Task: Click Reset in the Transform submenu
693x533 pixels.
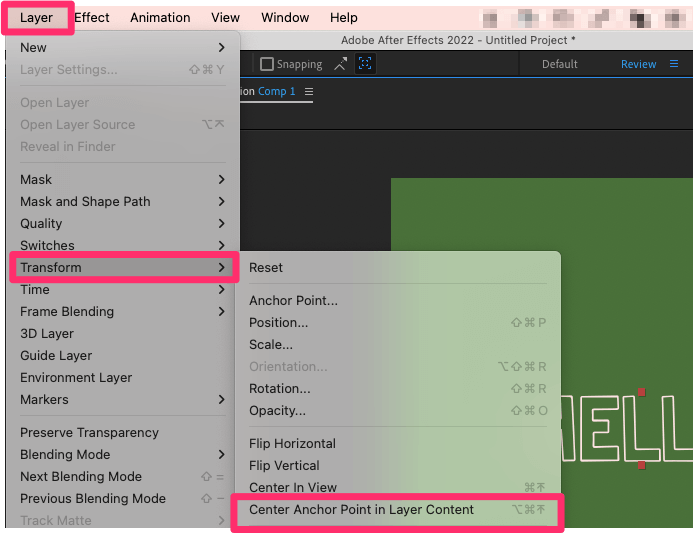Action: (x=266, y=267)
